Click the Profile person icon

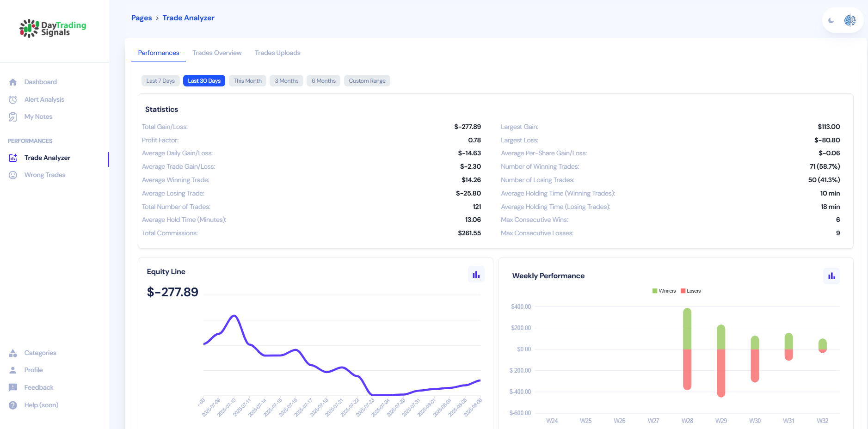(13, 370)
